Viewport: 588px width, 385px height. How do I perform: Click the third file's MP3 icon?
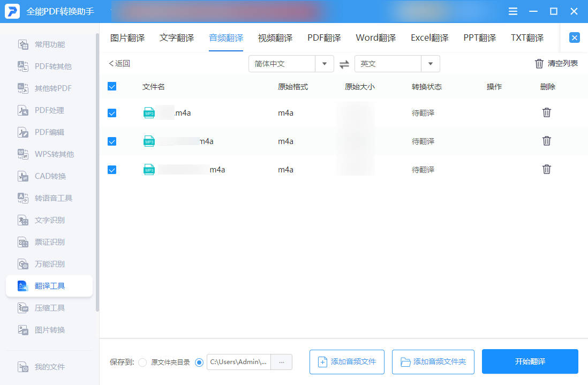[149, 169]
